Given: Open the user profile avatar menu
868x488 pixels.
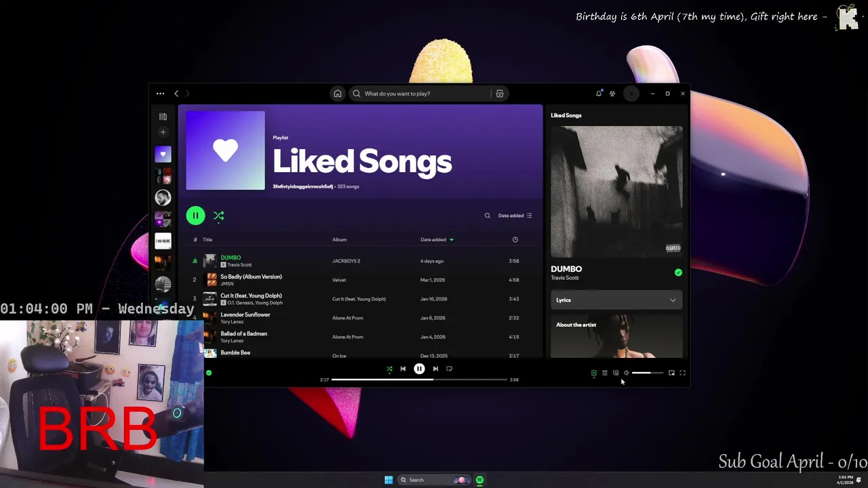Looking at the screenshot, I should (631, 94).
